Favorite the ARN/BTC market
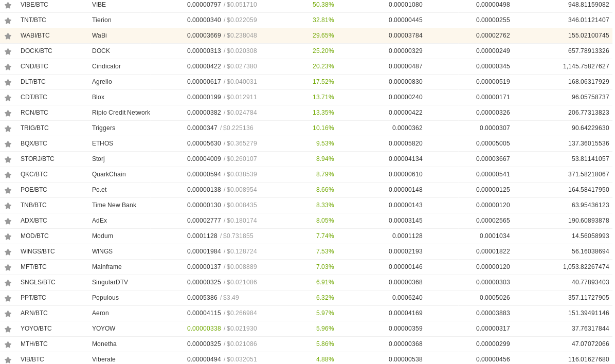The height and width of the screenshot is (364, 615). [x=8, y=314]
